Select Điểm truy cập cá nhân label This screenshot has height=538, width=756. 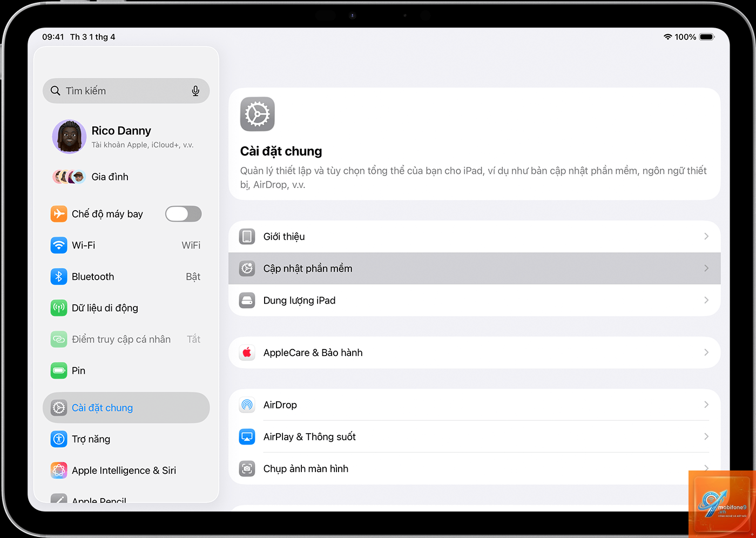(x=122, y=339)
